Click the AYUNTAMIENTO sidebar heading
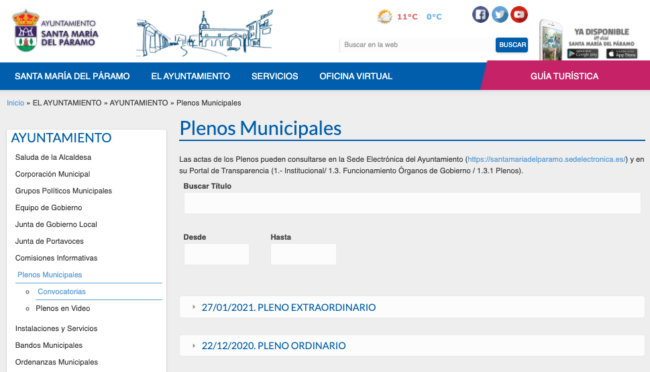Image resolution: width=650 pixels, height=372 pixels. click(61, 138)
